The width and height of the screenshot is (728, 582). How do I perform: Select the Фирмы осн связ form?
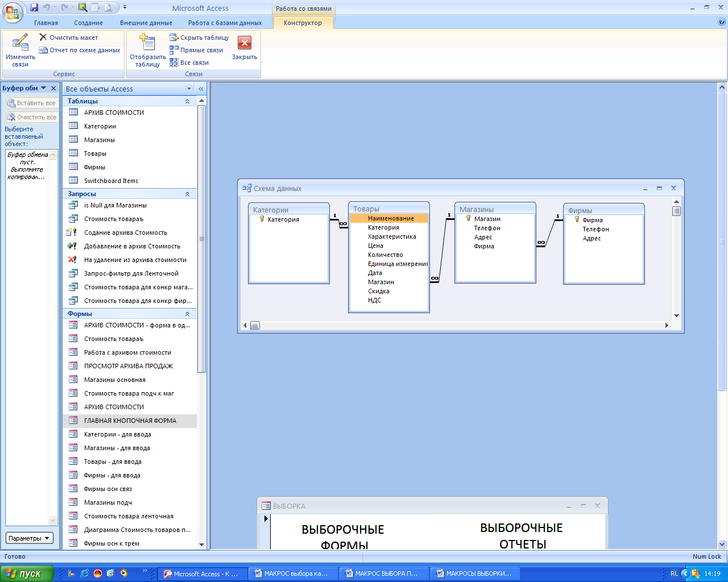pyautogui.click(x=130, y=489)
